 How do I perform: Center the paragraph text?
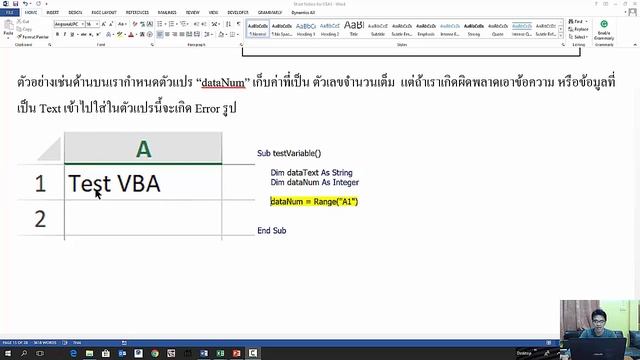tap(167, 35)
